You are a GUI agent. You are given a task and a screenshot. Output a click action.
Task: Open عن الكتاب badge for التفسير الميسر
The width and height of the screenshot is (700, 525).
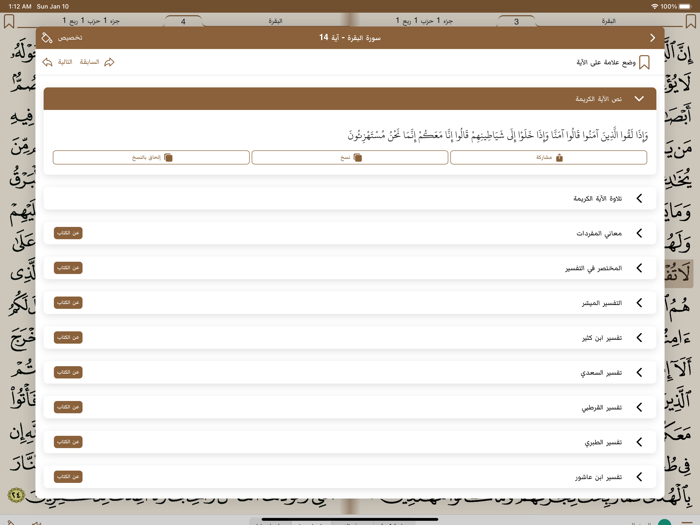68,303
